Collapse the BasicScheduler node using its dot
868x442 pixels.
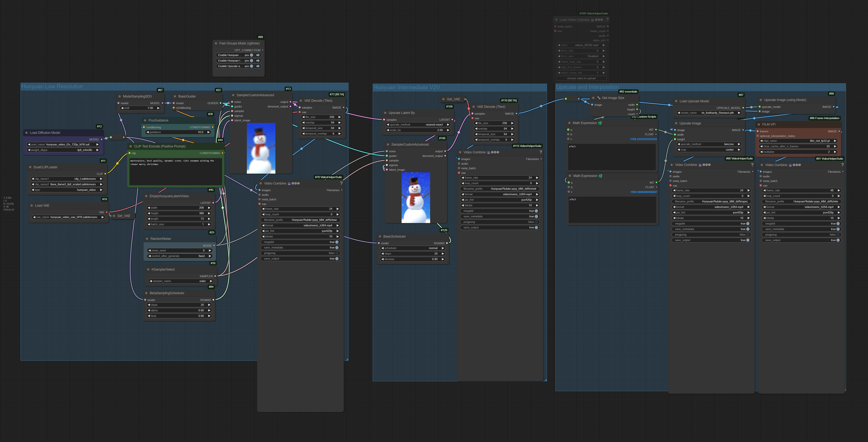380,236
